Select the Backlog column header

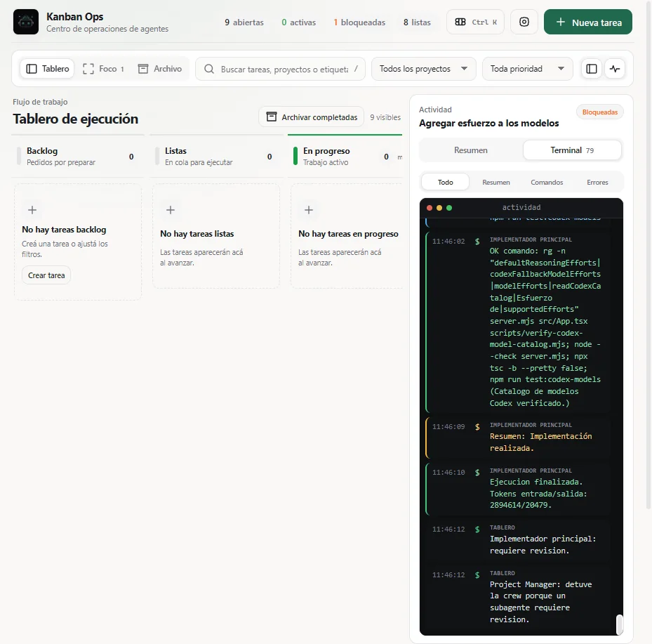[x=78, y=157]
